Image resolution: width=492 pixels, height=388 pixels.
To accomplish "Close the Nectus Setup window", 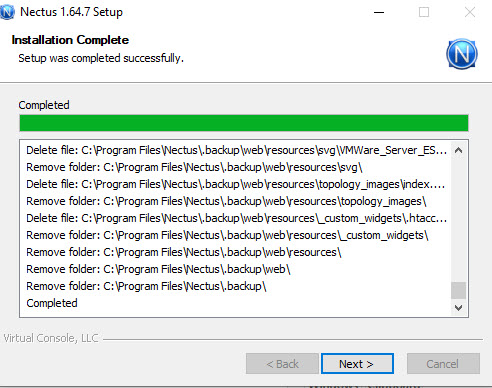I will pos(470,12).
